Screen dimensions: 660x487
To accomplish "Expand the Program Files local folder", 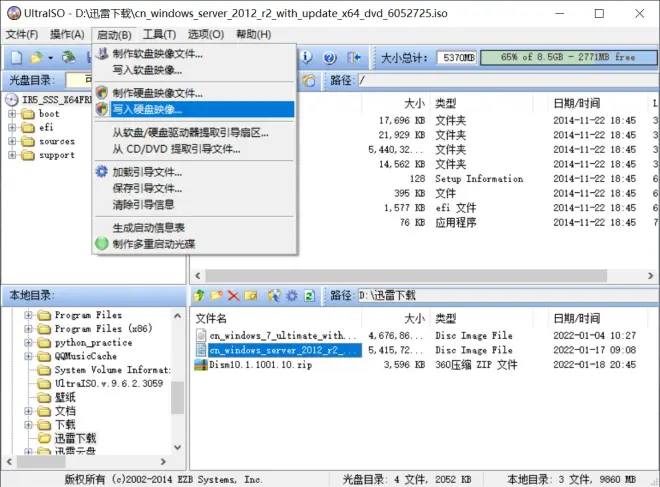I will pyautogui.click(x=28, y=315).
